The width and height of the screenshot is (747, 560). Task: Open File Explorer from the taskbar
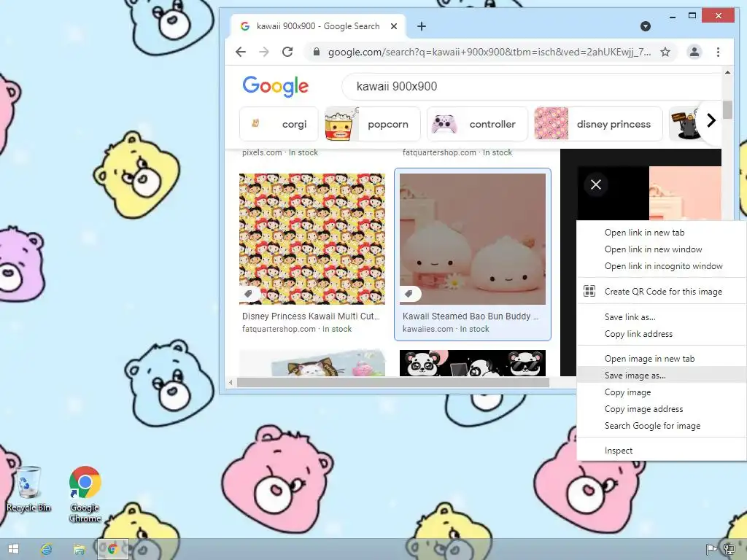tap(79, 549)
